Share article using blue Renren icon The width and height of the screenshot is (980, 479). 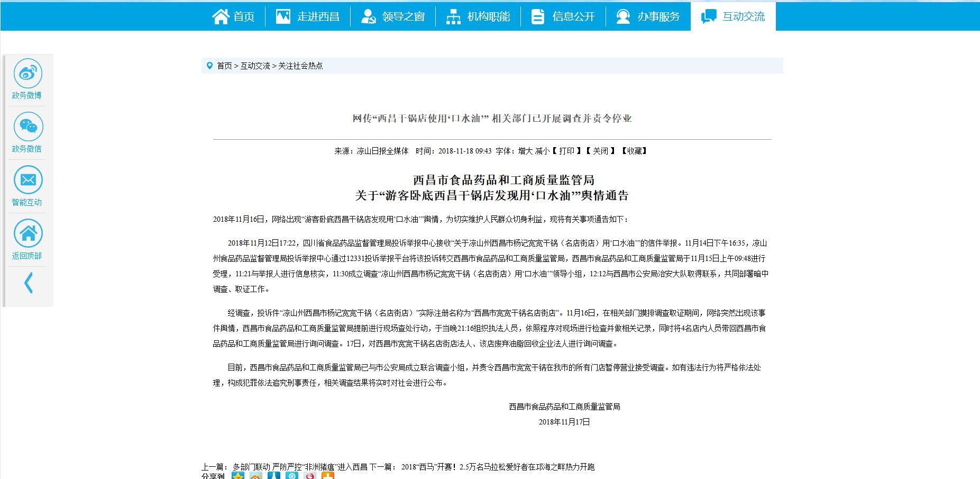(274, 476)
